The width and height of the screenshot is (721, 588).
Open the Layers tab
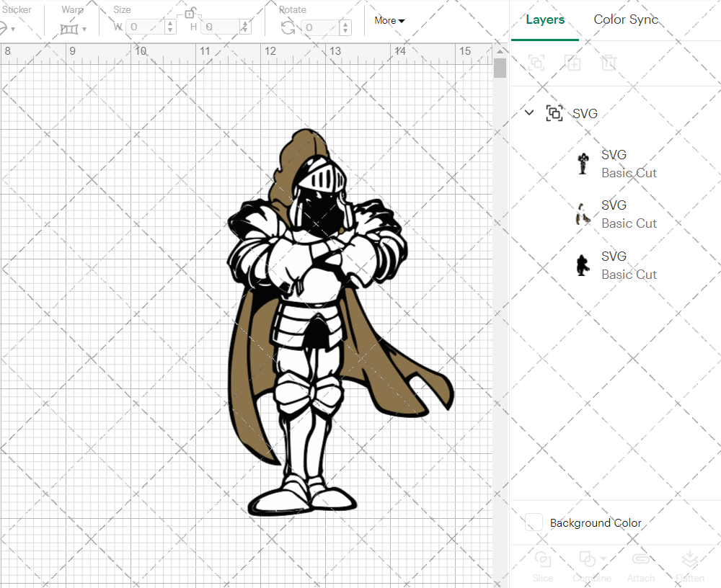545,19
